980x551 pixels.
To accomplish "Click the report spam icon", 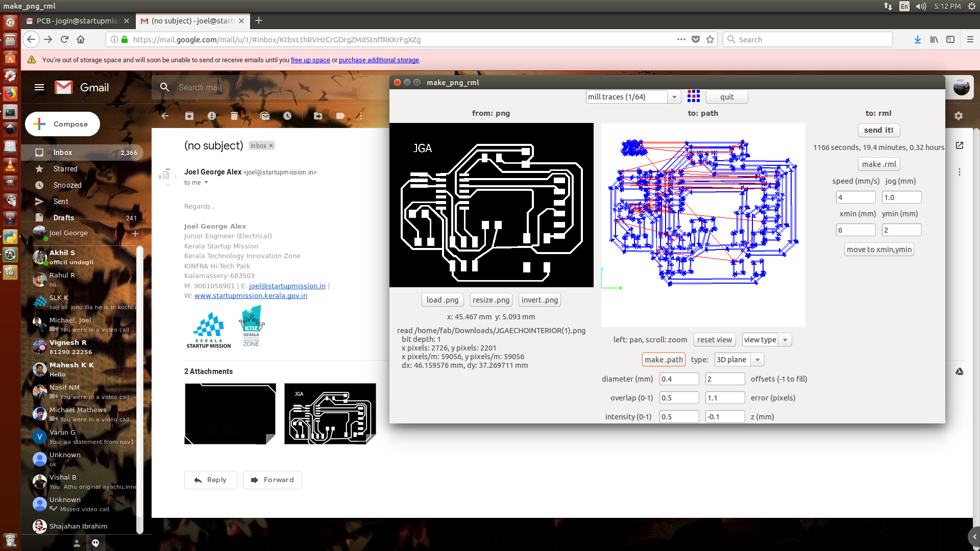I will [x=212, y=116].
